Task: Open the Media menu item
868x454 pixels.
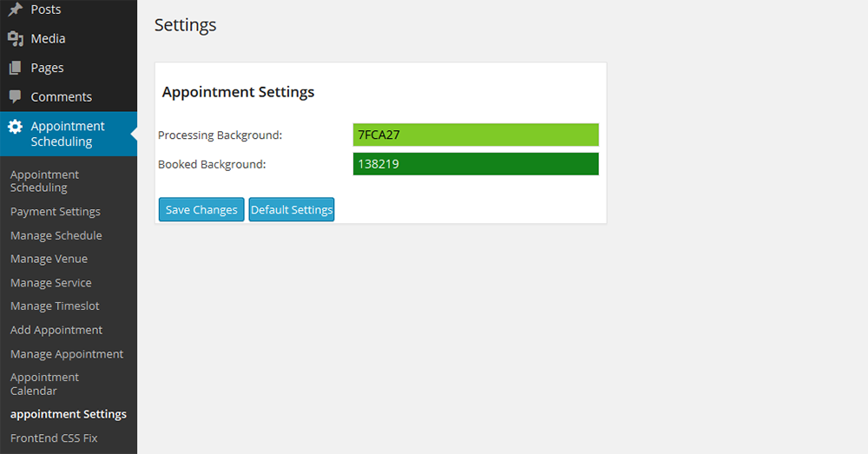Action: pos(48,38)
